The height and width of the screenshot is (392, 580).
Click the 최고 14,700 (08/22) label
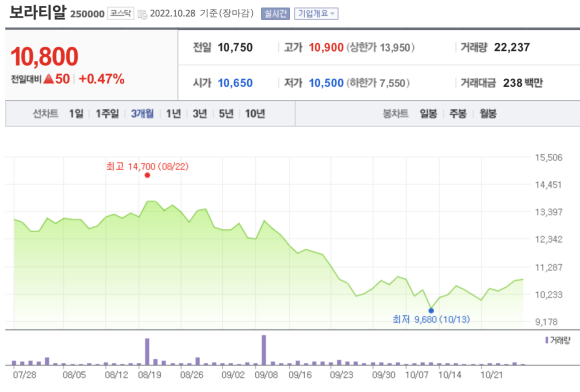pos(147,166)
